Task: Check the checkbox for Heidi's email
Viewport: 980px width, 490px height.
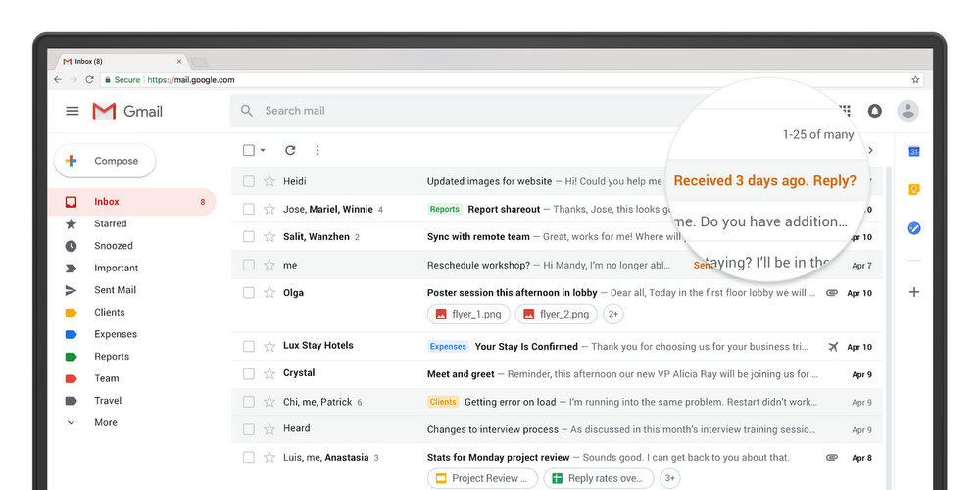Action: coord(249,181)
